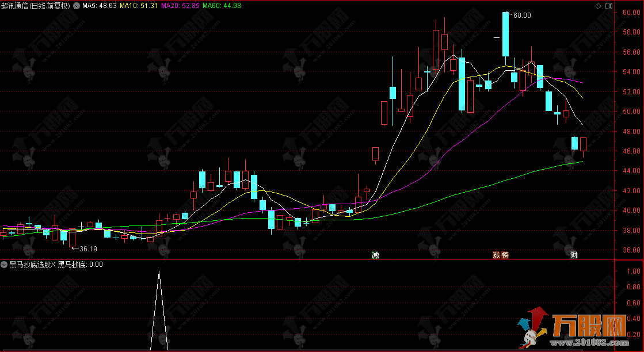Click the 榜 event marker icon
Viewport: 644px width, 352px height.
click(505, 255)
